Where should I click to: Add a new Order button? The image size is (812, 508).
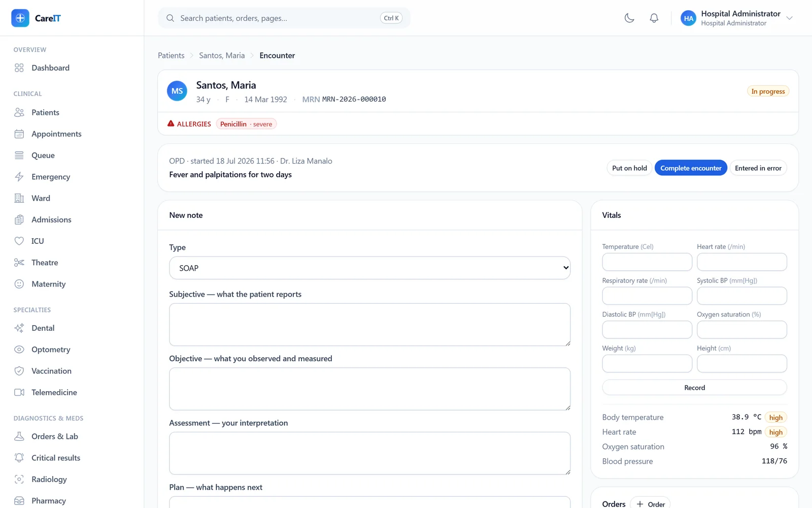coord(650,504)
